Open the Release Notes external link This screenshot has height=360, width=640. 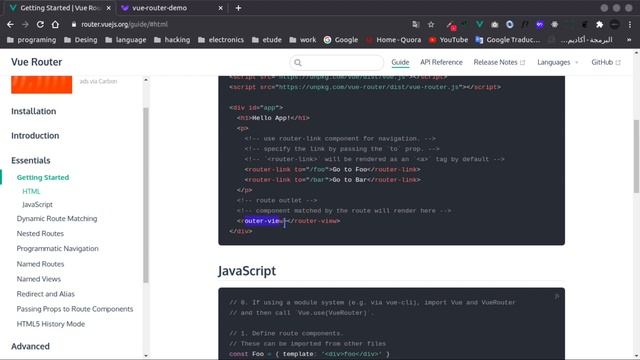click(x=499, y=62)
